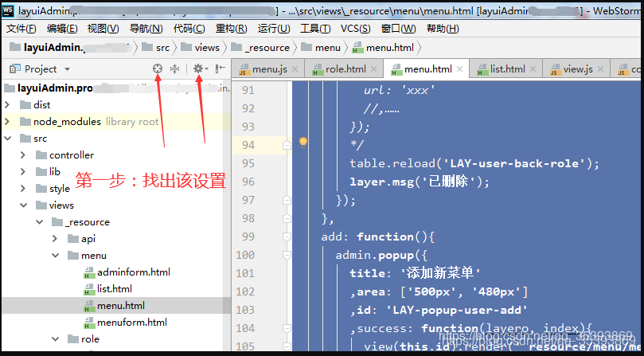Select list.html in project tree
Viewport: 644px width, 356px height.
click(x=108, y=289)
